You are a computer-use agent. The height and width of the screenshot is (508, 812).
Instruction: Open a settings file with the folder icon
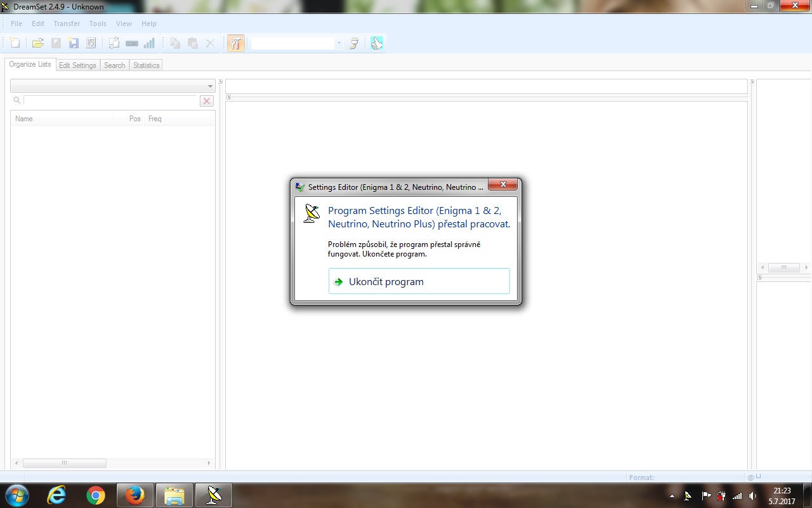38,43
